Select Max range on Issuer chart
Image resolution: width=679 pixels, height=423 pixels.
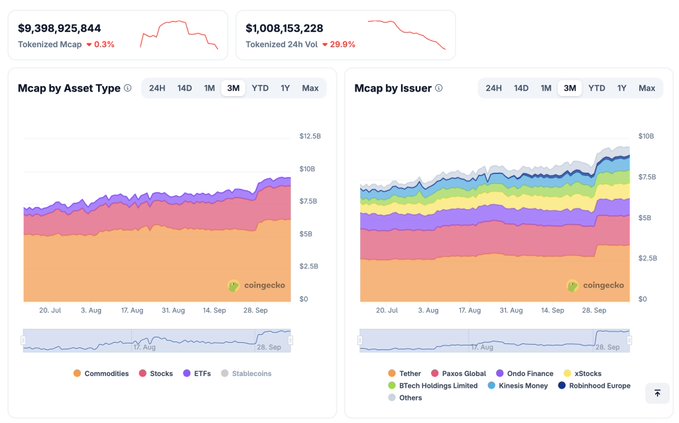coord(647,88)
